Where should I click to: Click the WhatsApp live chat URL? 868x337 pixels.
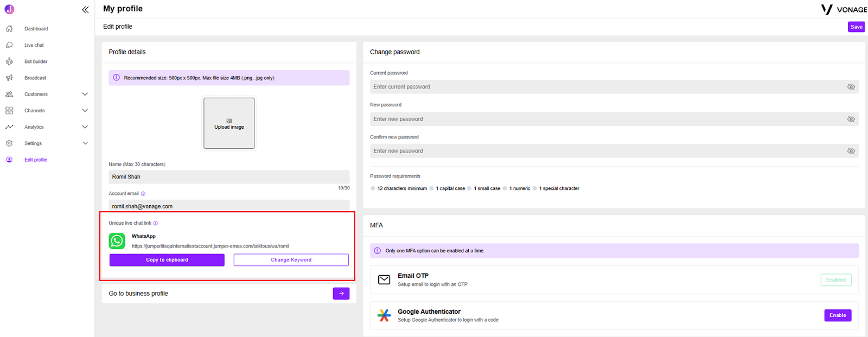pyautogui.click(x=210, y=246)
